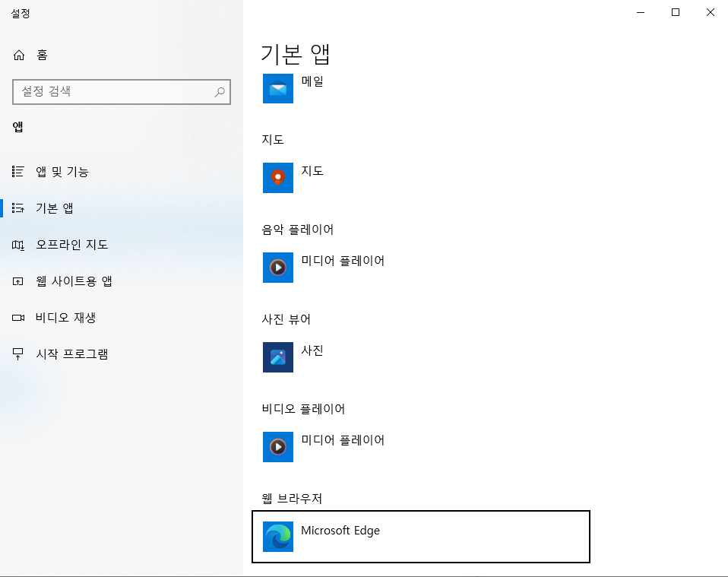
Task: Click the 시작 프로그램 icon
Action: (18, 354)
